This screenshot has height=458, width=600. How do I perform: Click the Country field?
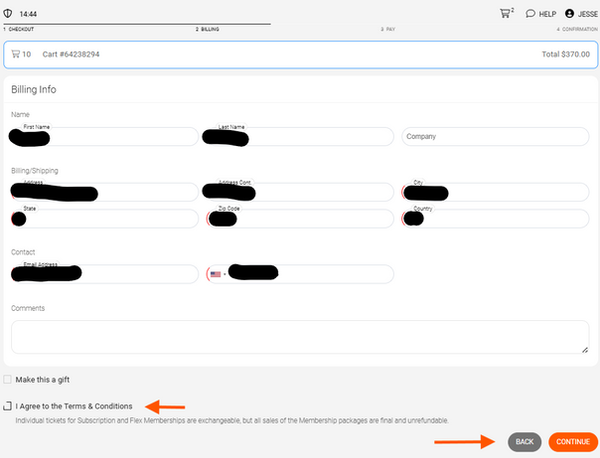pos(495,219)
